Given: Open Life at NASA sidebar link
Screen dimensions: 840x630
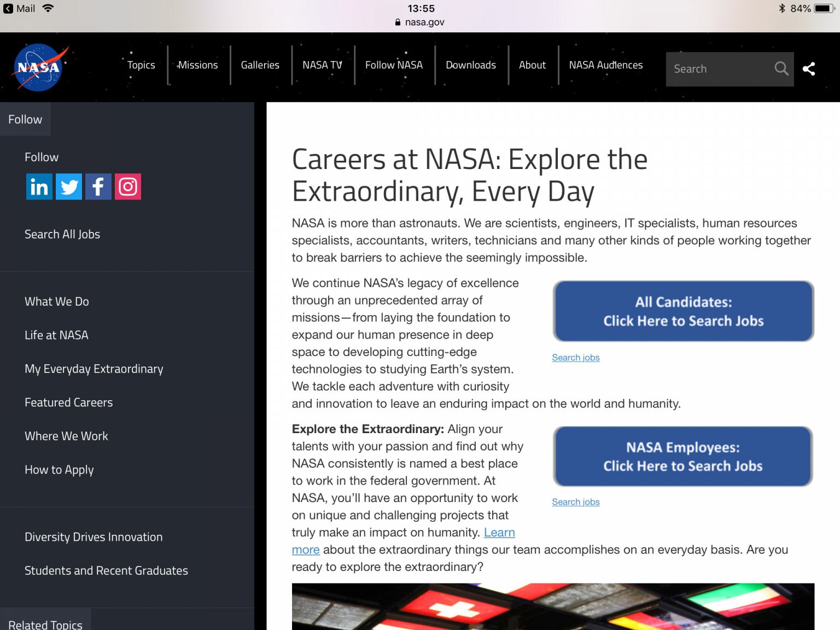Looking at the screenshot, I should [x=56, y=335].
